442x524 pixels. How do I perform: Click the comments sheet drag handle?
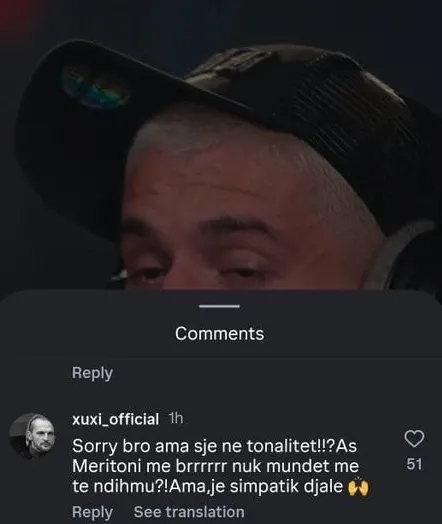(x=219, y=306)
